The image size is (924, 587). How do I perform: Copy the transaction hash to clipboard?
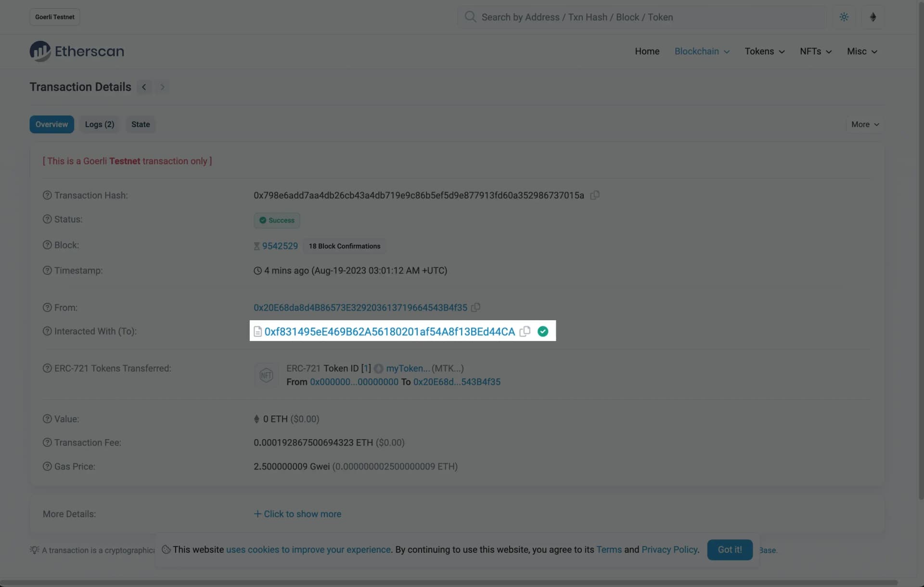(x=595, y=195)
